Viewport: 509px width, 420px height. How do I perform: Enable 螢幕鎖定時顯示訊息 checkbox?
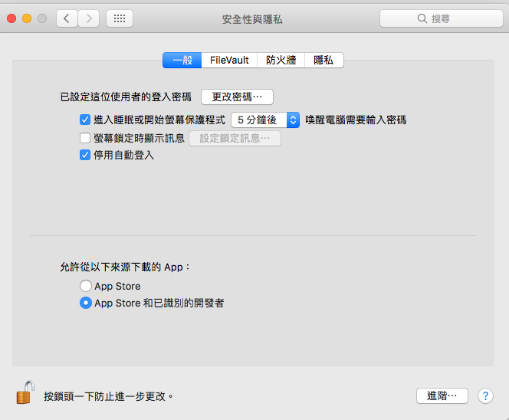[85, 138]
